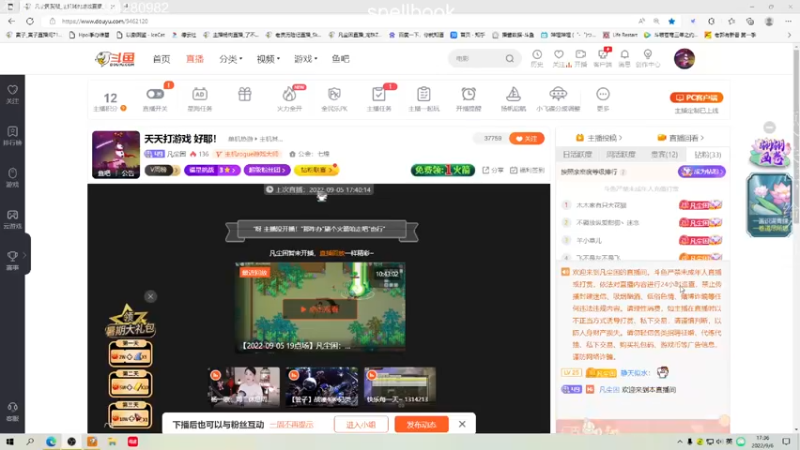This screenshot has width=800, height=450.
Task: Click the 发布动态 orange button
Action: (421, 424)
